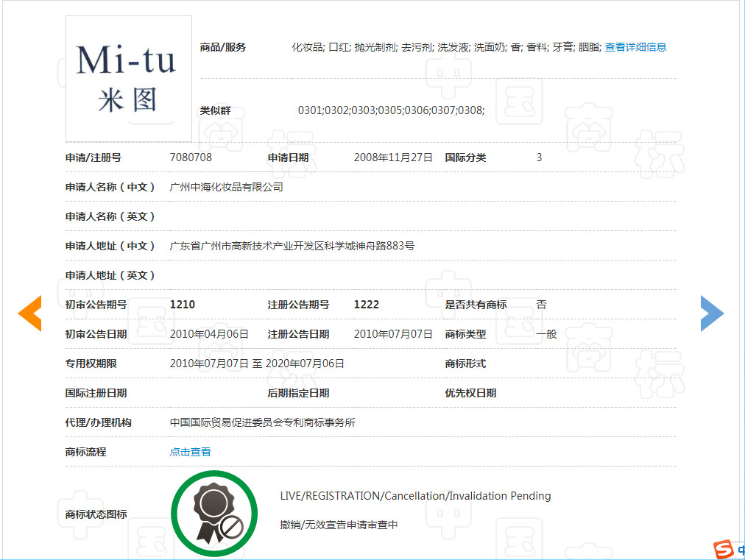Viewport: 745px width, 560px height.
Task: Open the Mi-tu 米图 trademark image
Action: click(x=129, y=79)
